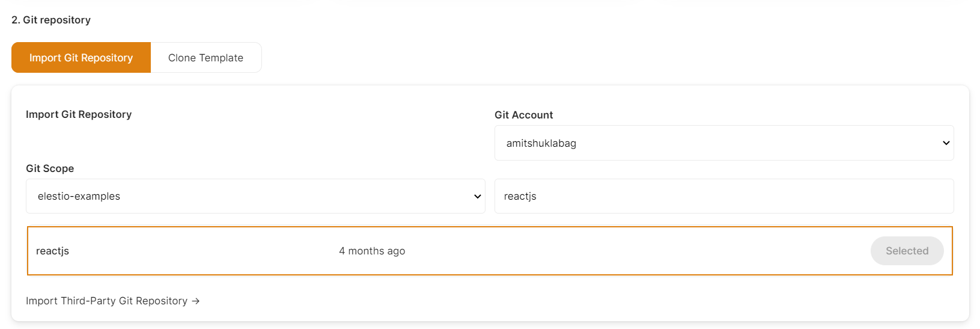Click the amitshuklabag account name text
Screen dimensions: 980x329
541,143
